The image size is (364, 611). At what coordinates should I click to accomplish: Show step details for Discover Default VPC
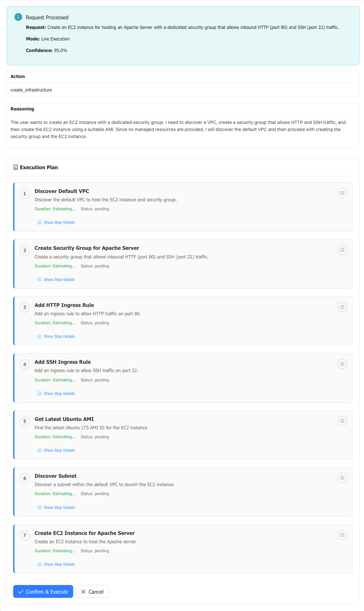(x=59, y=222)
